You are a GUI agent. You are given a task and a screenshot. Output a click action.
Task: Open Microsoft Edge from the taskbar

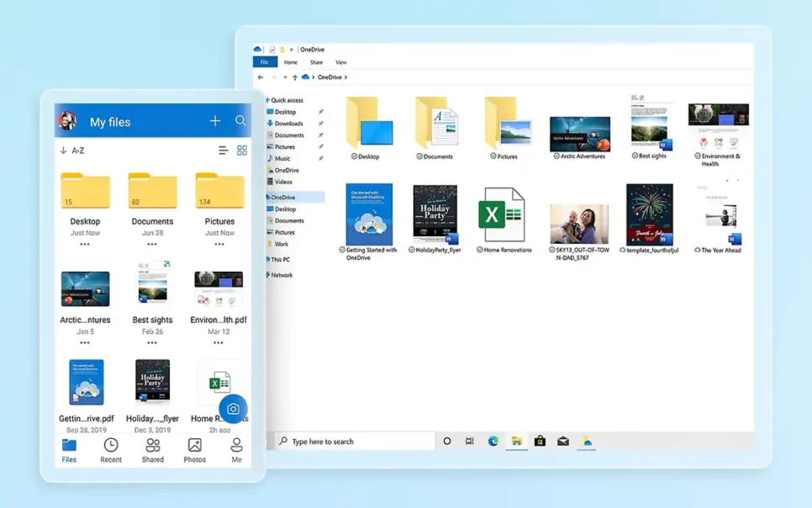coord(493,440)
